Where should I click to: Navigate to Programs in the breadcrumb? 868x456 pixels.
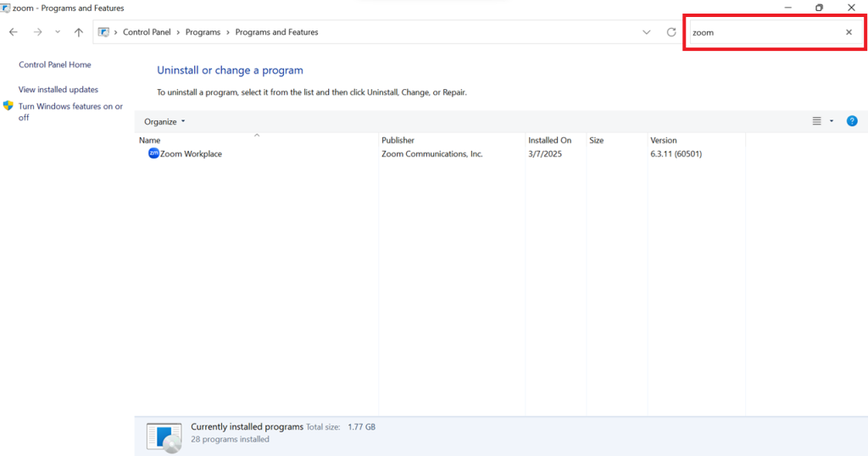[x=201, y=32]
